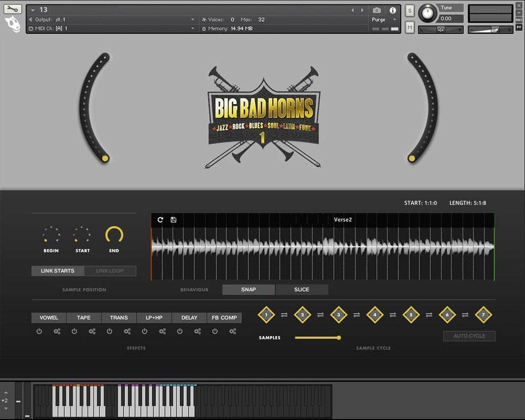525x420 pixels.
Task: Open the instrument info icon
Action: [x=393, y=10]
